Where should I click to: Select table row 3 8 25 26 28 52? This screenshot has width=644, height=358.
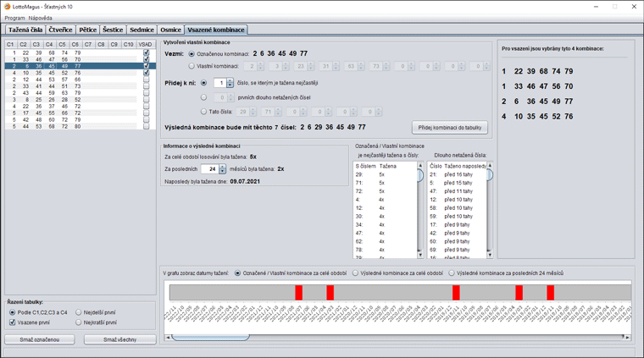(80, 100)
